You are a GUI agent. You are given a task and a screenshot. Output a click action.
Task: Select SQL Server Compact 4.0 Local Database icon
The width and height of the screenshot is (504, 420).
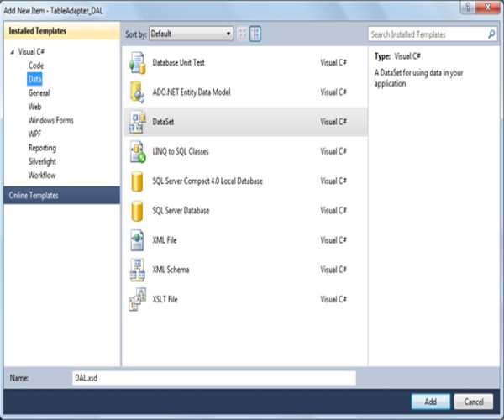137,181
